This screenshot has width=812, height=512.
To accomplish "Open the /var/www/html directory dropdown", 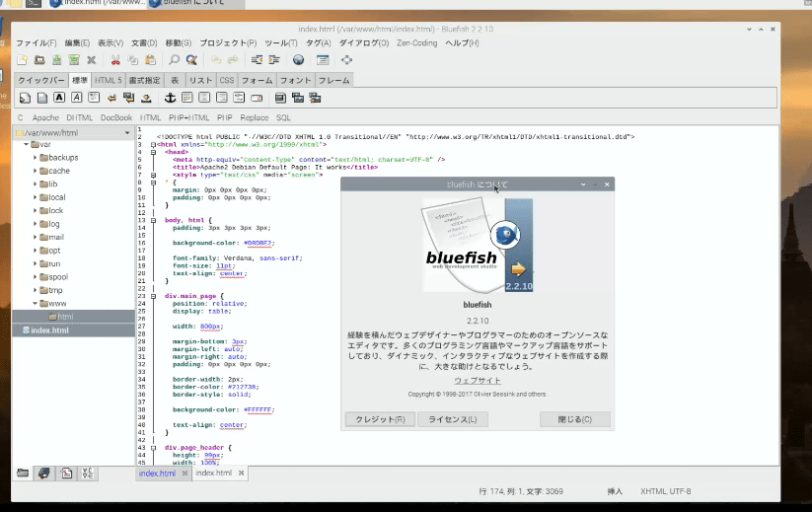I will (x=73, y=132).
